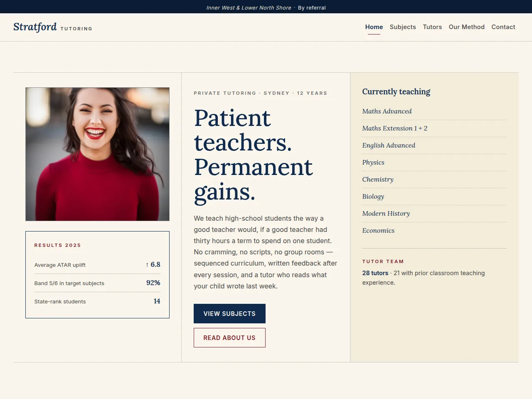Open the Contact navigation link
The height and width of the screenshot is (399, 532).
click(x=503, y=27)
